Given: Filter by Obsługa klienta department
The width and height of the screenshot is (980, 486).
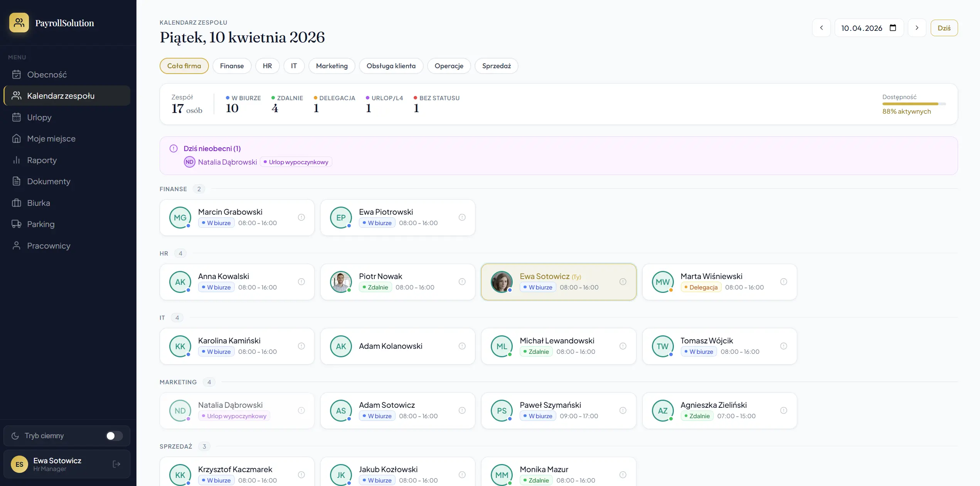Looking at the screenshot, I should coord(391,66).
